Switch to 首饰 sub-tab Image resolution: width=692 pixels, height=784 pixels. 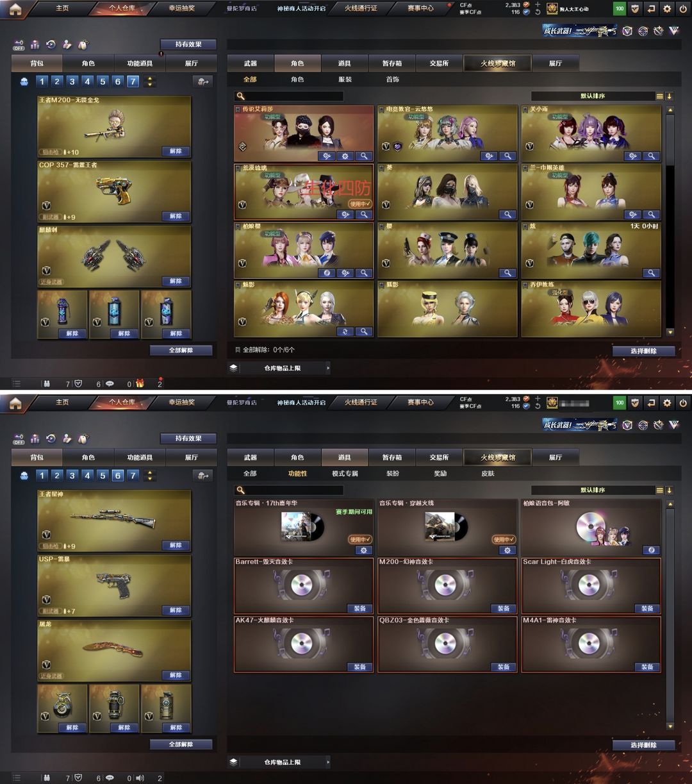point(392,79)
